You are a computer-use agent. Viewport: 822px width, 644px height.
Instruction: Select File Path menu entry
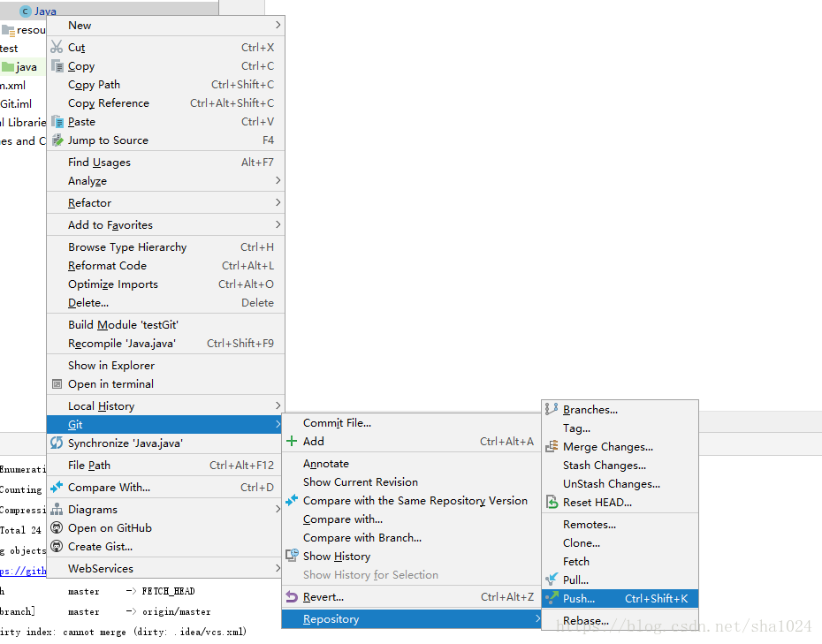[x=165, y=466]
